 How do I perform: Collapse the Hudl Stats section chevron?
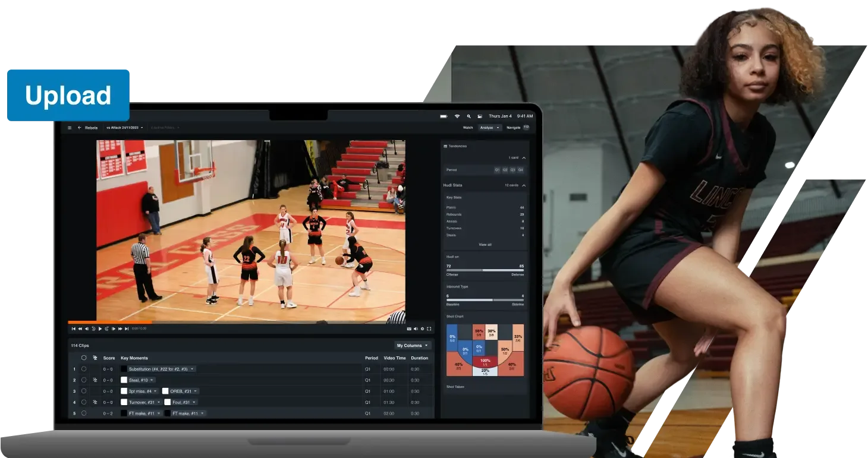point(523,185)
